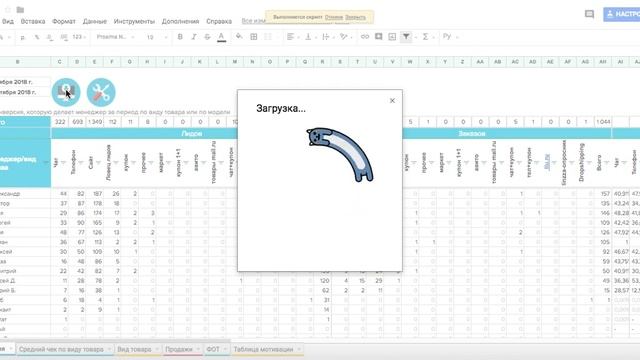This screenshot has width=640, height=360.
Task: Click the ila.ru link column header
Action: 547,162
